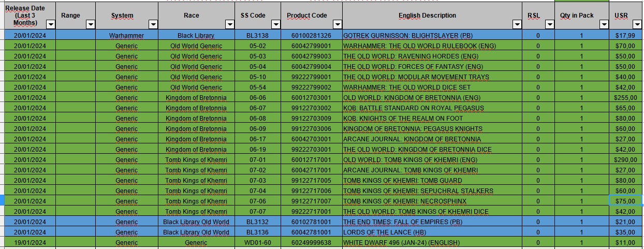Click the Race cell Black Library
644x249 pixels.
[x=196, y=35]
